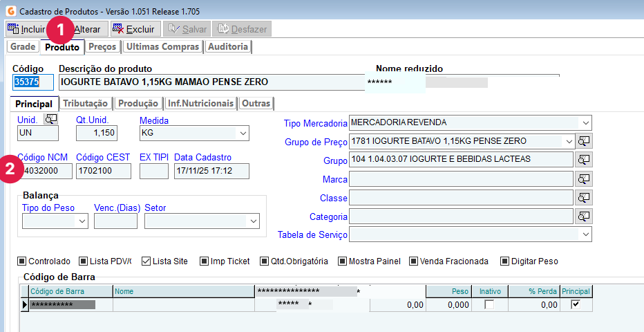Expand the Grupo de Preço dropdown
The height and width of the screenshot is (332, 644).
click(569, 141)
